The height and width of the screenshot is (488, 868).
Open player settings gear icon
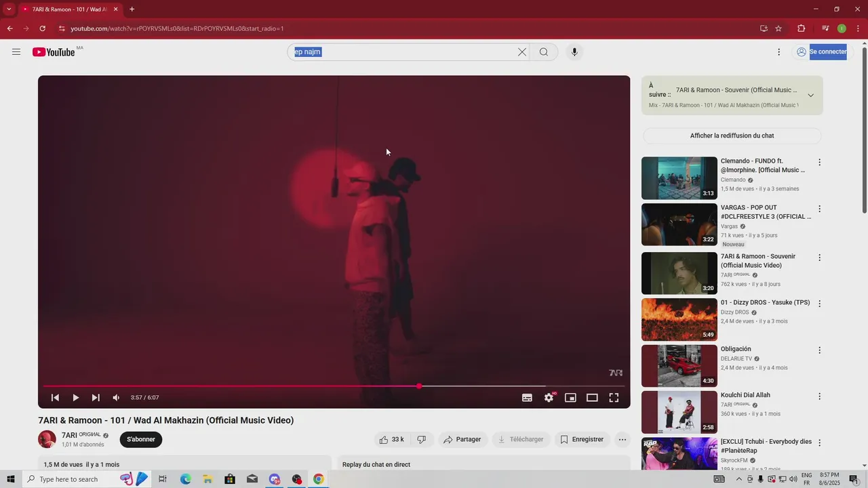click(549, 398)
